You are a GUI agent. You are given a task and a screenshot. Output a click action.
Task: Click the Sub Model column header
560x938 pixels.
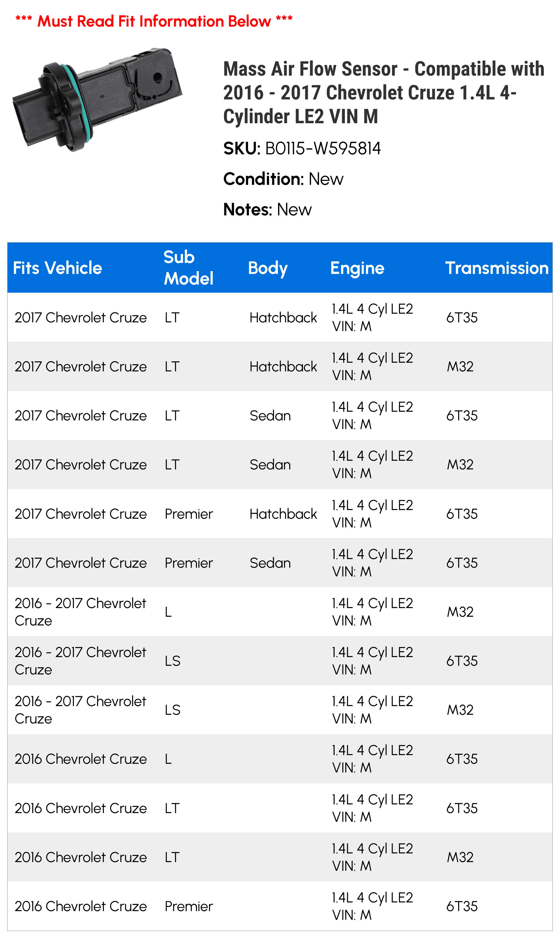pos(188,268)
